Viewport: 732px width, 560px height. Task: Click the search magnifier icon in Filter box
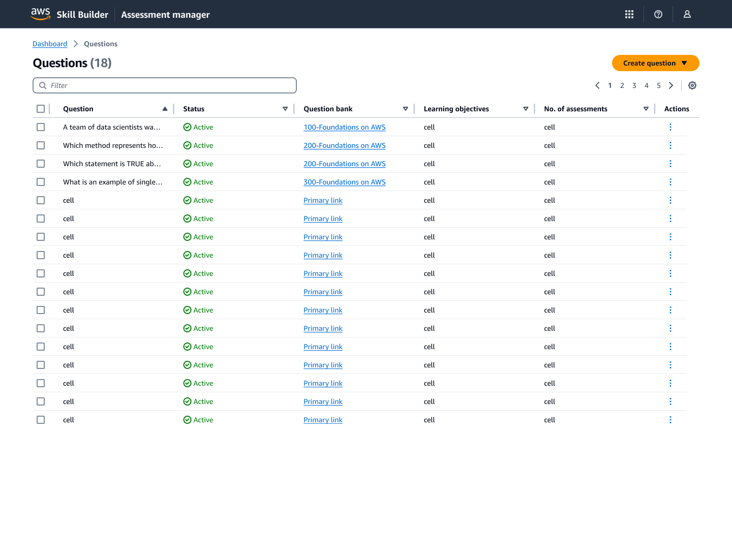click(43, 85)
